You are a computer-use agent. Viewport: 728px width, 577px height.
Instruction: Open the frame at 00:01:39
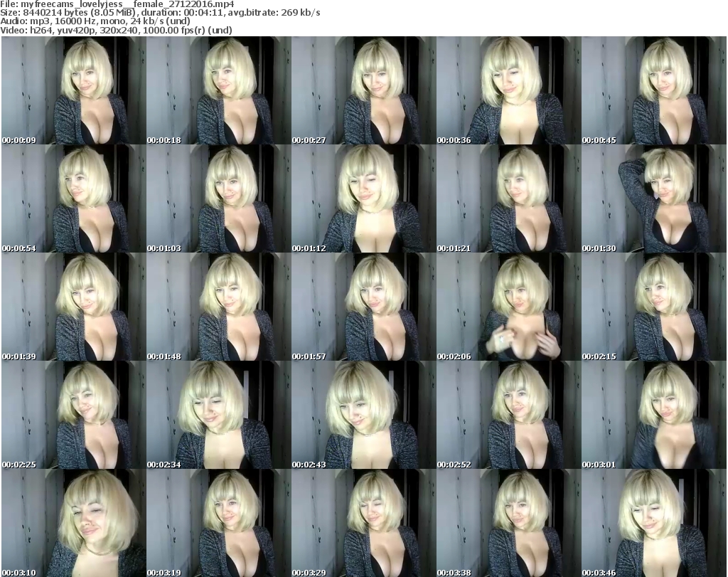[74, 307]
